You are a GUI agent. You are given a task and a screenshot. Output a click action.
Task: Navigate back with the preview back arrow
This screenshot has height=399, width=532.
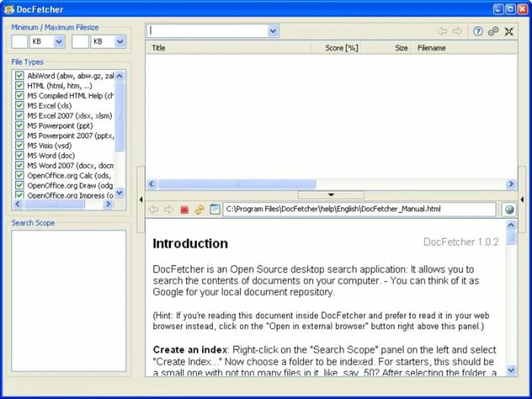click(x=154, y=209)
